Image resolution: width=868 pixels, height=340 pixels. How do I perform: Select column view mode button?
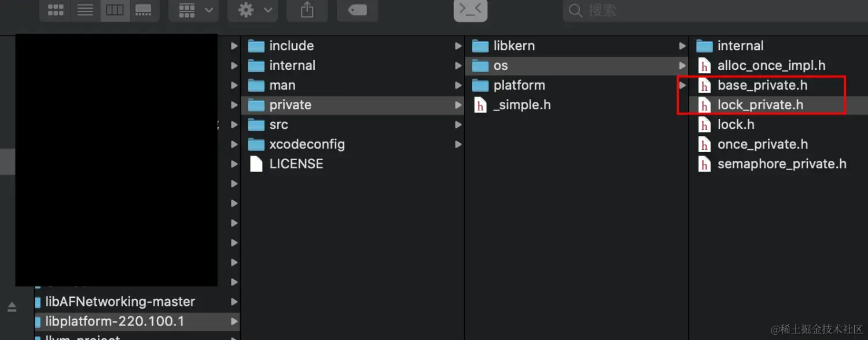(x=114, y=10)
